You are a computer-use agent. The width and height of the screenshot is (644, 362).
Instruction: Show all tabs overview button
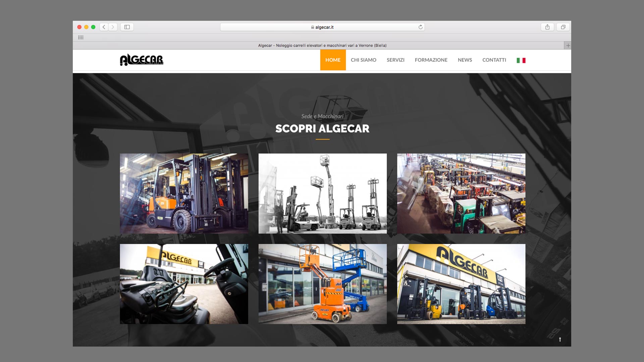563,27
